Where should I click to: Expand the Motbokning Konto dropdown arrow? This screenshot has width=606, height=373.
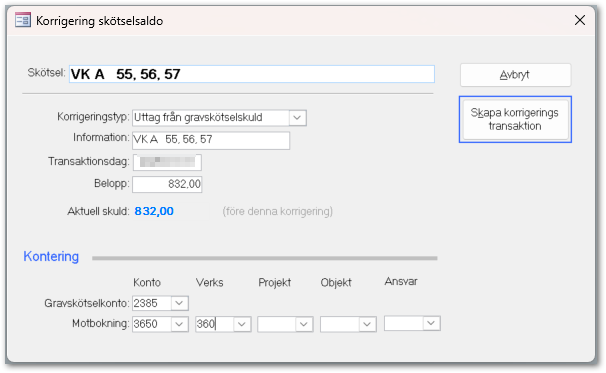[179, 324]
